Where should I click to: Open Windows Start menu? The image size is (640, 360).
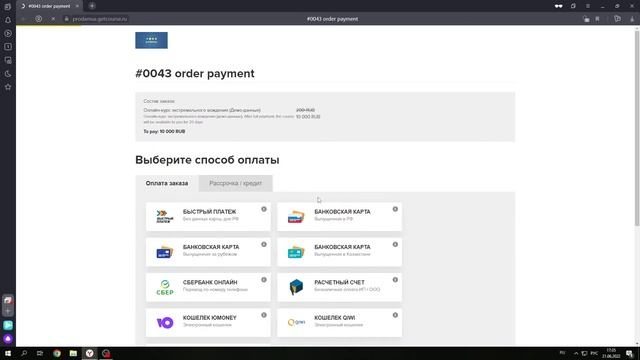[8, 353]
